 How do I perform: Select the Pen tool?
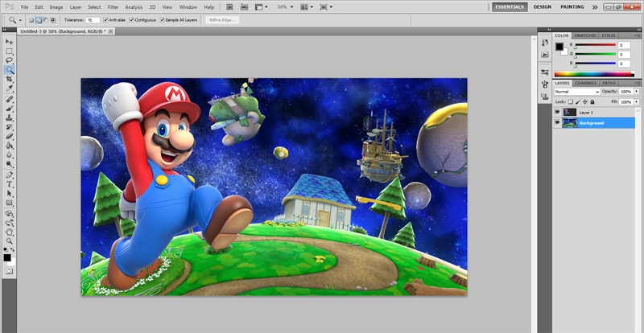pyautogui.click(x=10, y=175)
